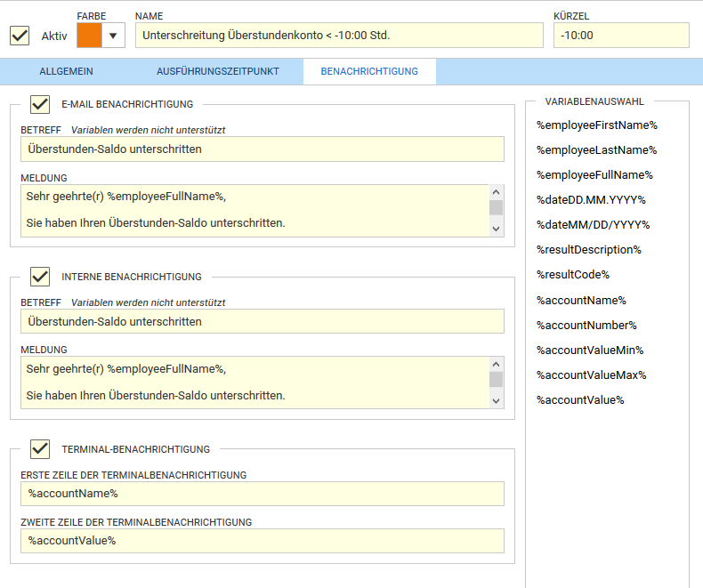Image resolution: width=703 pixels, height=588 pixels.
Task: Open the Farbe color dropdown arrow
Action: (113, 36)
